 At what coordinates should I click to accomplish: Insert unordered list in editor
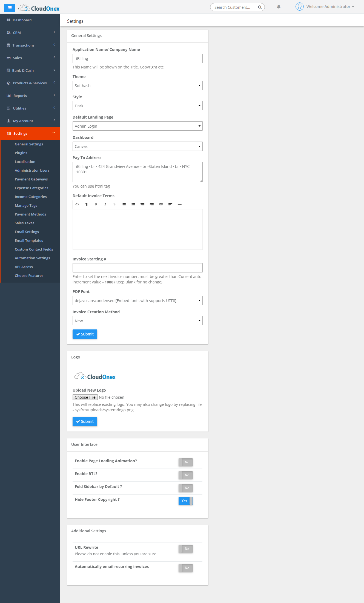point(124,204)
